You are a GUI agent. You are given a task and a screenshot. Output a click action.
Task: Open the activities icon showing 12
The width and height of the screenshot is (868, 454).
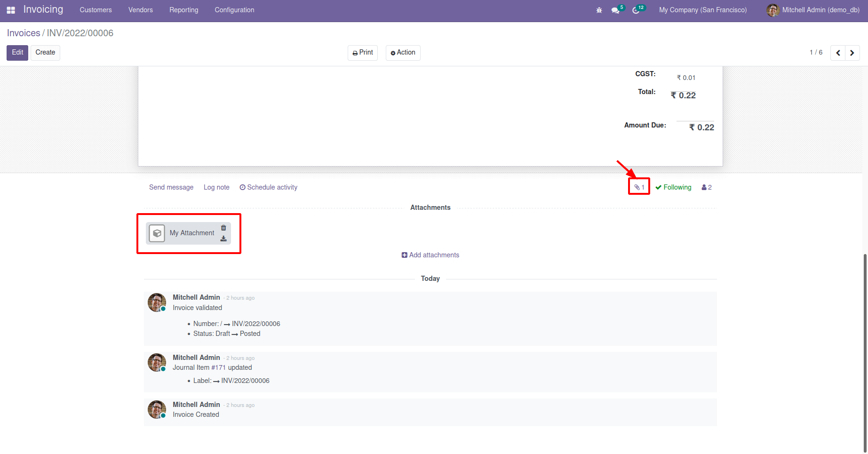[x=637, y=10]
